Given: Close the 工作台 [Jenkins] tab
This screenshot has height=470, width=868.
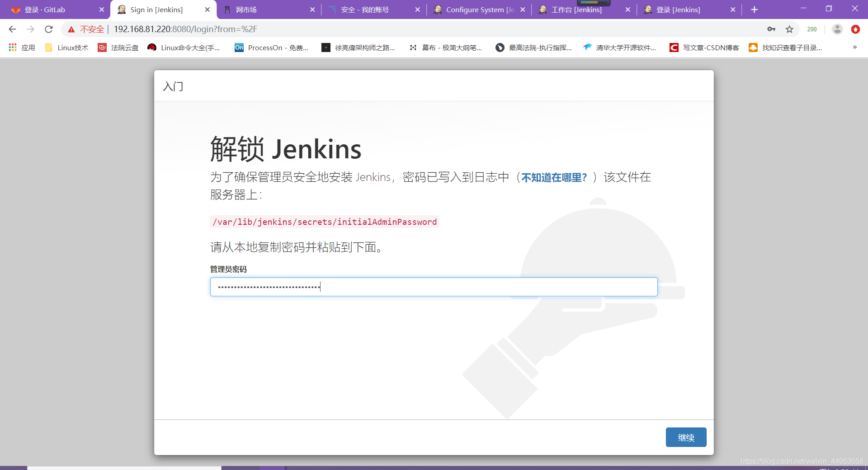Looking at the screenshot, I should pyautogui.click(x=627, y=9).
